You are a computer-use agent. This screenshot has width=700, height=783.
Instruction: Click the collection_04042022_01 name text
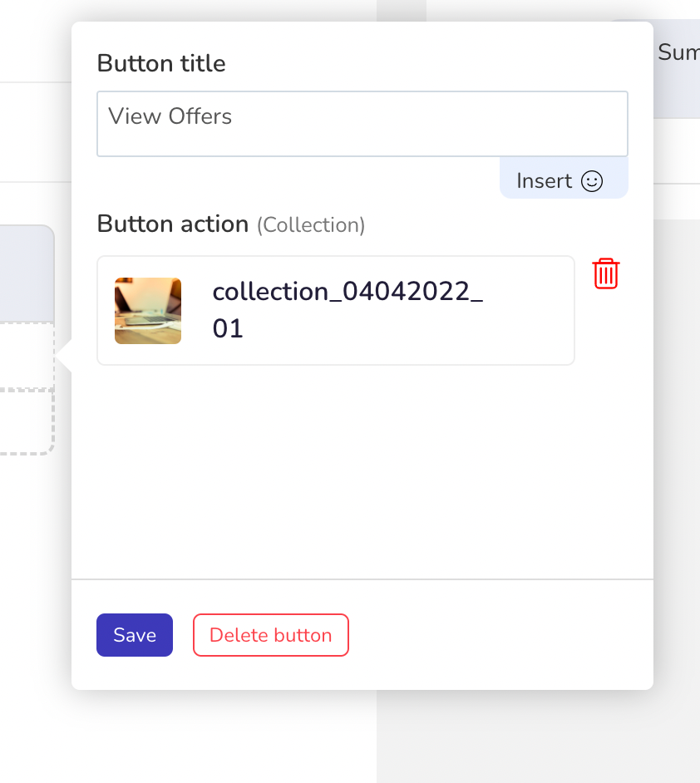click(348, 309)
